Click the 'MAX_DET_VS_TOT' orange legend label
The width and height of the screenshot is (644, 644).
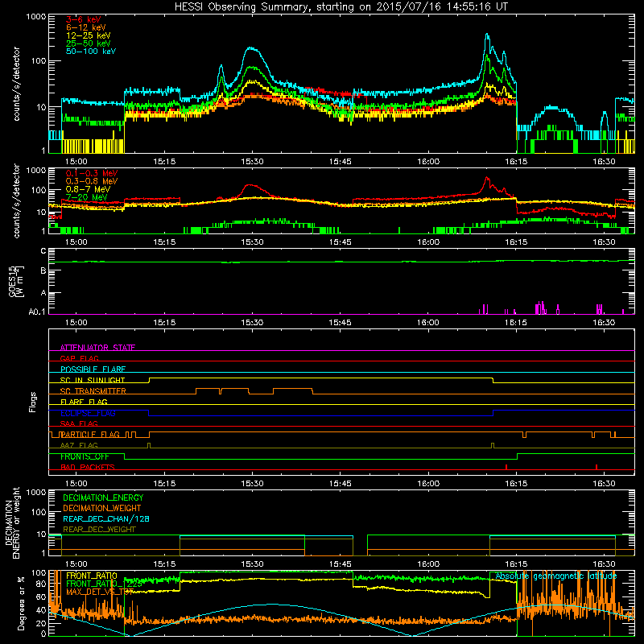pyautogui.click(x=99, y=592)
